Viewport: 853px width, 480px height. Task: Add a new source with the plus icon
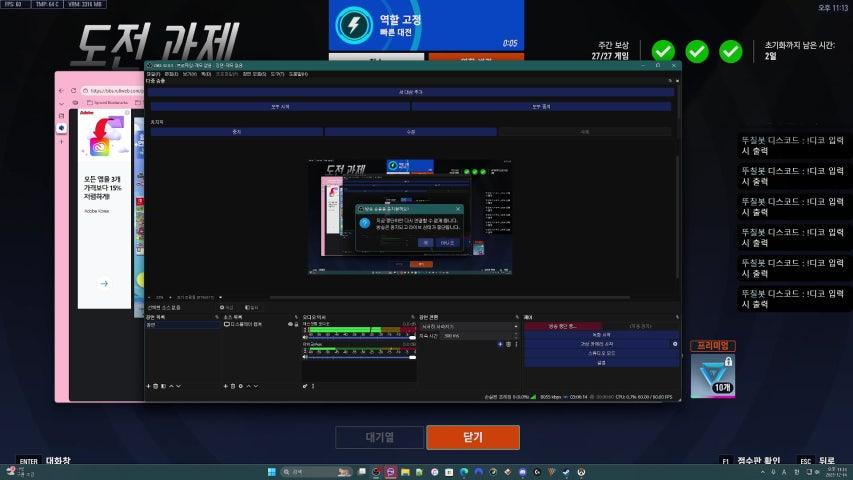226,386
